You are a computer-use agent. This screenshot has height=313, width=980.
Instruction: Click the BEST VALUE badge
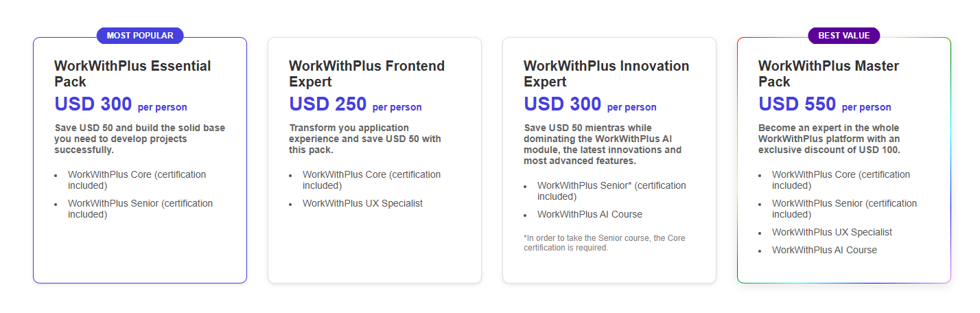843,36
